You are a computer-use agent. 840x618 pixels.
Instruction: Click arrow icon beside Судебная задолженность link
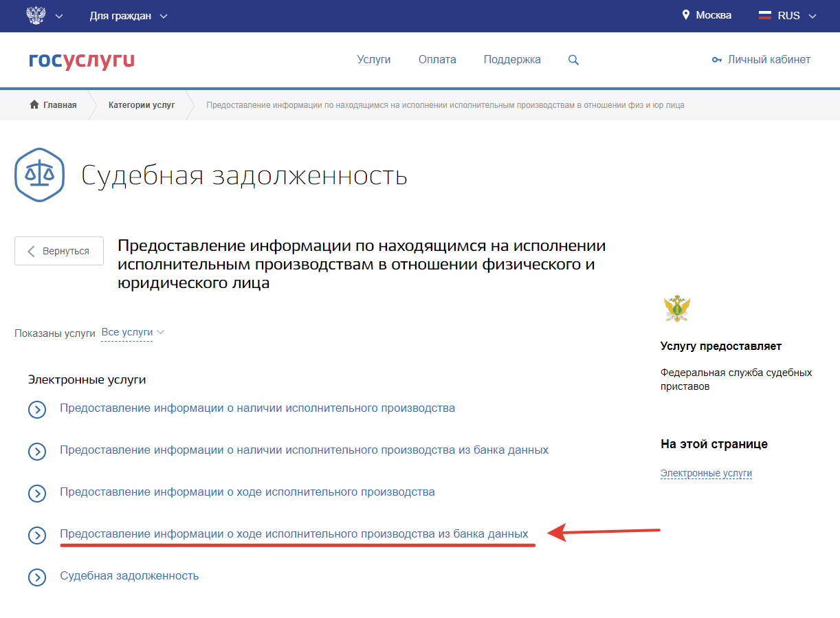[36, 577]
